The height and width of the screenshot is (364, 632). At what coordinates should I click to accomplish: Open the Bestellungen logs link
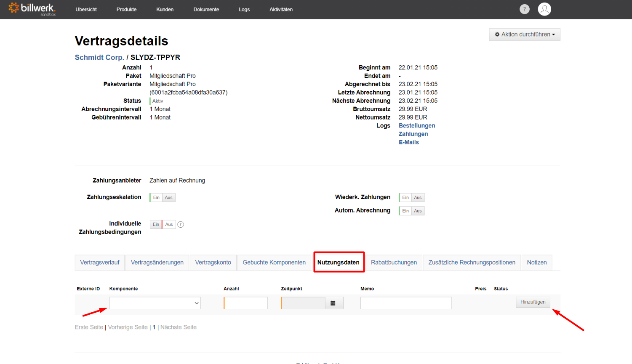click(417, 126)
